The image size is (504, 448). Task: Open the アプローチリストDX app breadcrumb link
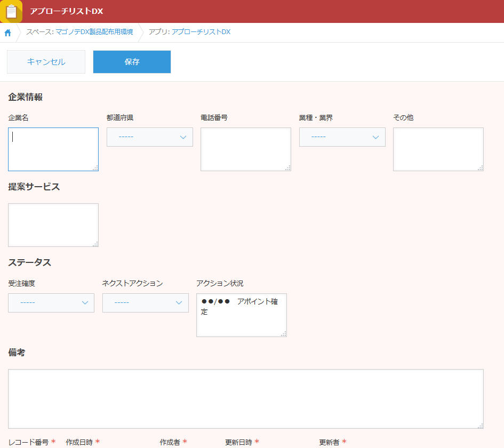(x=201, y=32)
